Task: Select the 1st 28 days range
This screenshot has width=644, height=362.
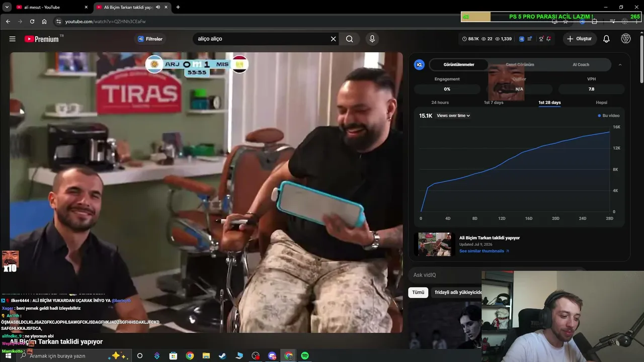Action: [x=549, y=103]
